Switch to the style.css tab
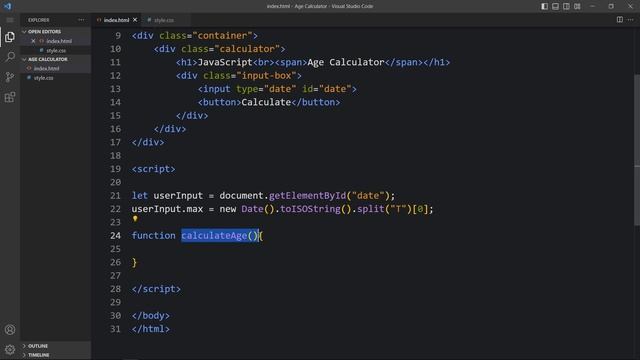This screenshot has width=640, height=360. pyautogui.click(x=164, y=20)
